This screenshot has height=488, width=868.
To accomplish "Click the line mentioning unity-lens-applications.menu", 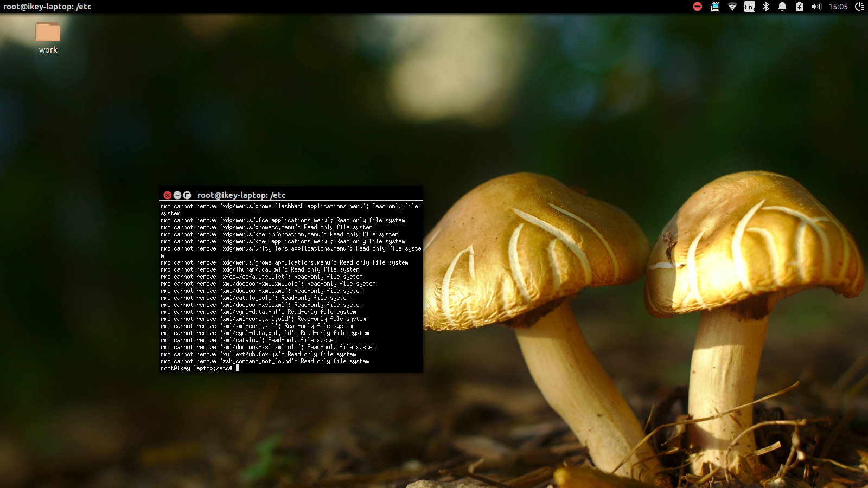I will tap(291, 252).
